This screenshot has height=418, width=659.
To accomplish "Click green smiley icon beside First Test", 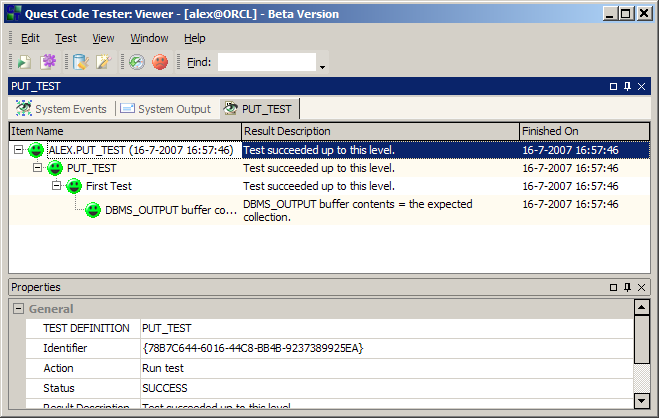I will [x=74, y=186].
